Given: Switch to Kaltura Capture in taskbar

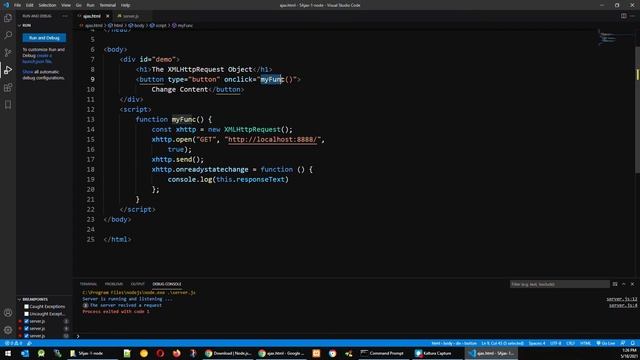Looking at the screenshot, I should tap(433, 353).
